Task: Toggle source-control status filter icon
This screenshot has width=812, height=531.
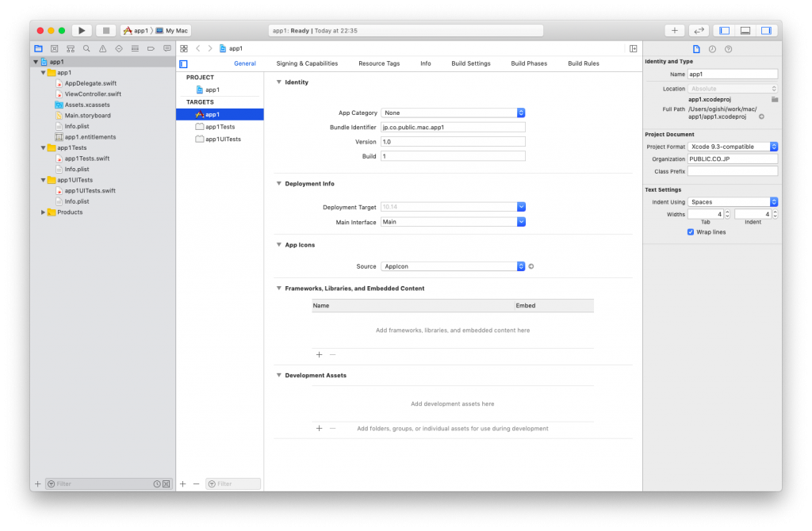Action: (167, 484)
